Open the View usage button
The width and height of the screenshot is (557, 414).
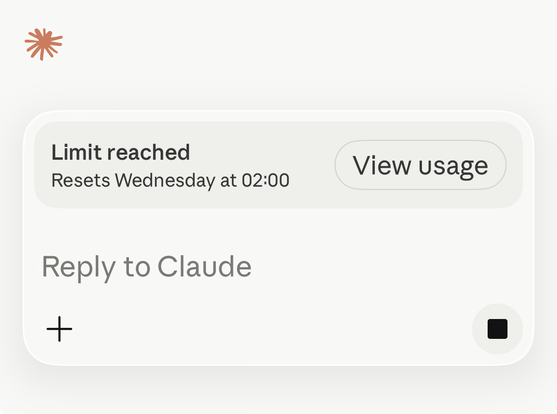coord(420,165)
